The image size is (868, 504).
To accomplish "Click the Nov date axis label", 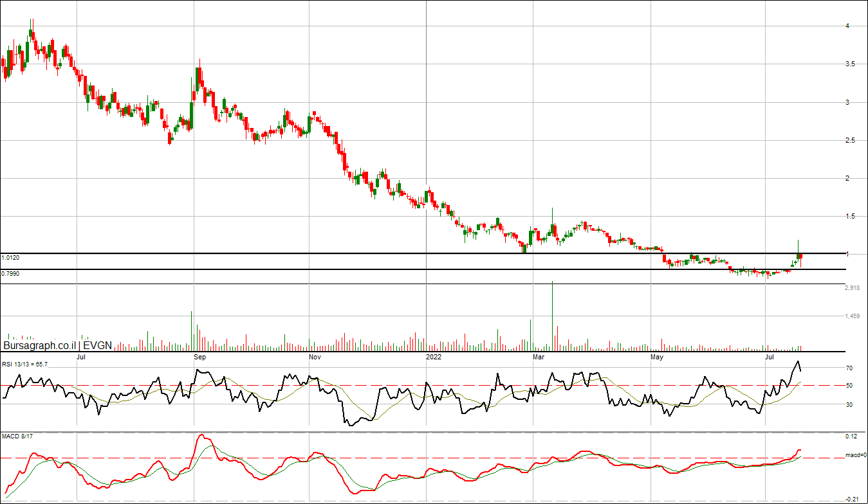I will [x=315, y=356].
